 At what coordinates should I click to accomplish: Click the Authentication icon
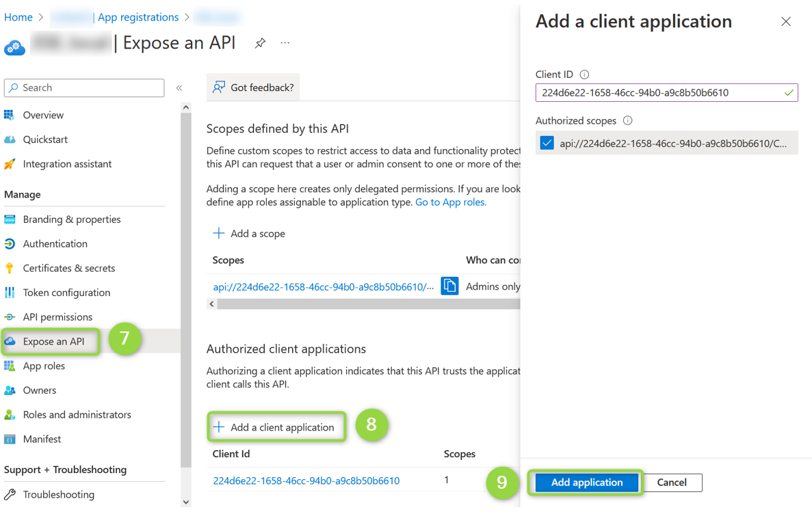10,244
